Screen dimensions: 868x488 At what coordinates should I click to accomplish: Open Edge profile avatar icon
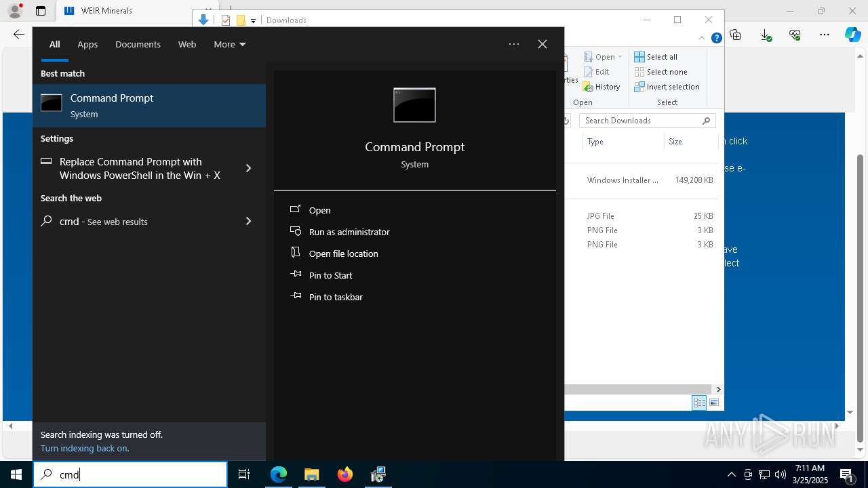point(14,11)
